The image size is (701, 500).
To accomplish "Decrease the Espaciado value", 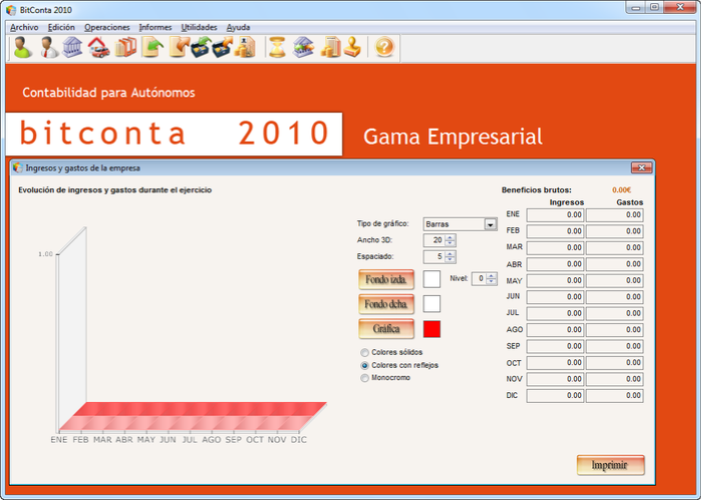I will tap(450, 260).
